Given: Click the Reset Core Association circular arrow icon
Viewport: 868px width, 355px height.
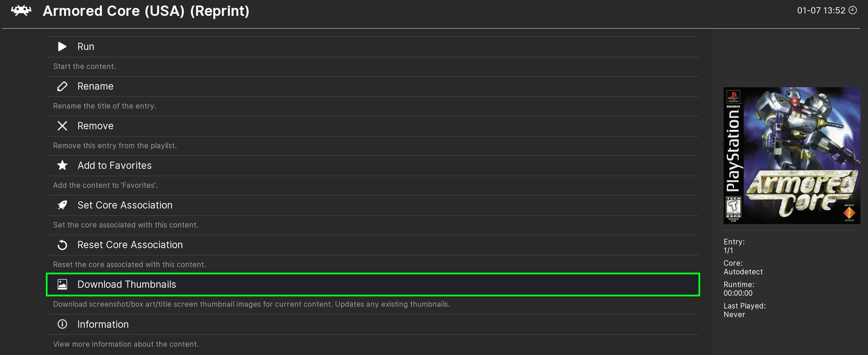Looking at the screenshot, I should point(62,245).
